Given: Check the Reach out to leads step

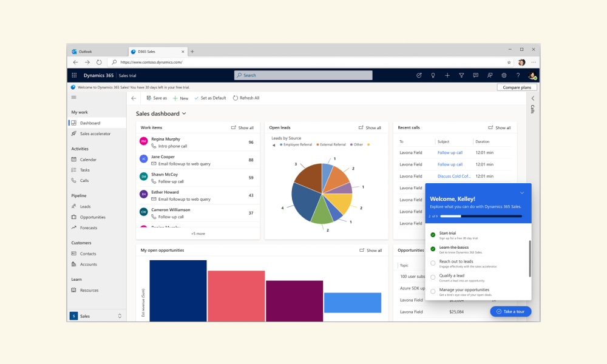Looking at the screenshot, I should coord(433,263).
